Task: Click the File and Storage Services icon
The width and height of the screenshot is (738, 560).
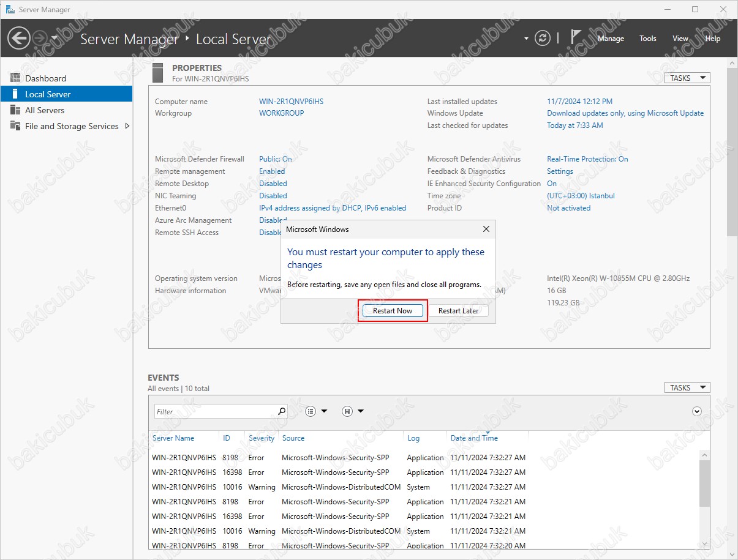Action: [15, 126]
